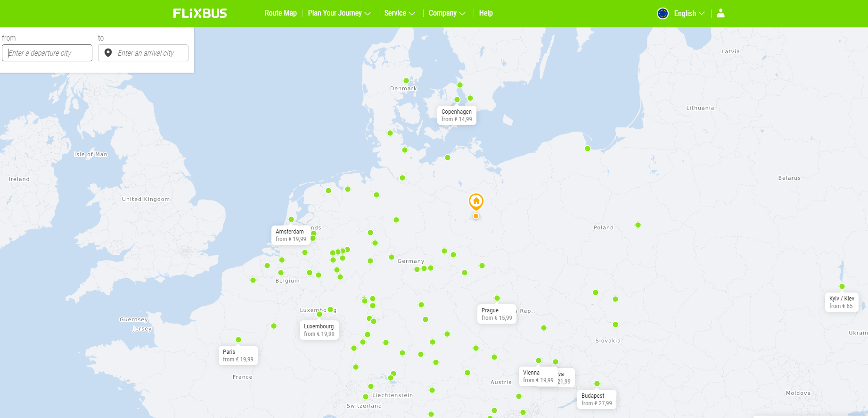Expand the Plan Your Journey menu

(x=339, y=13)
